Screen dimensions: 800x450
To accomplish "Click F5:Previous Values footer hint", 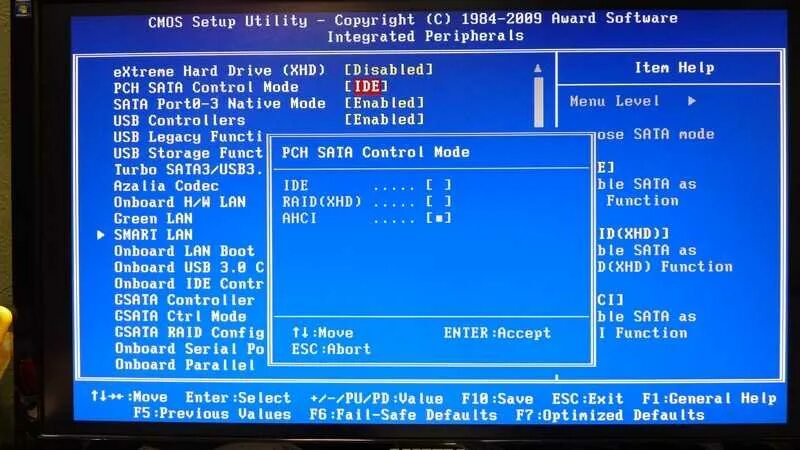I will coord(212,414).
